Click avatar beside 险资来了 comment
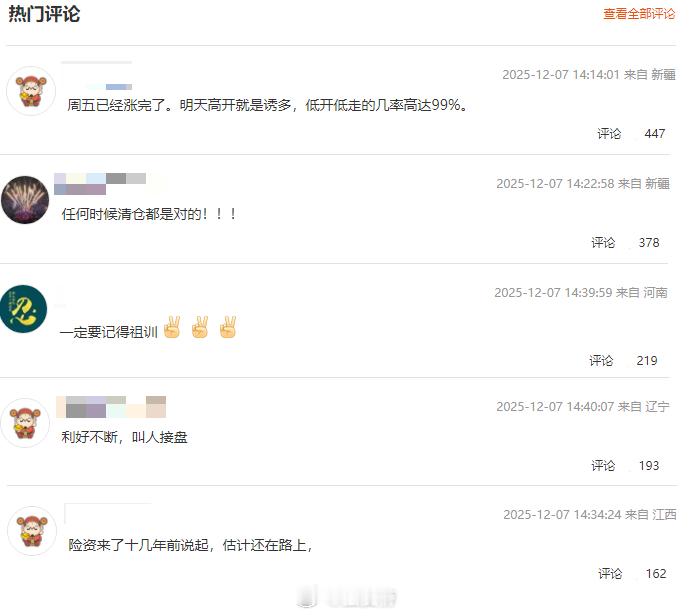Screen dimensions: 696x616 [x=32, y=531]
